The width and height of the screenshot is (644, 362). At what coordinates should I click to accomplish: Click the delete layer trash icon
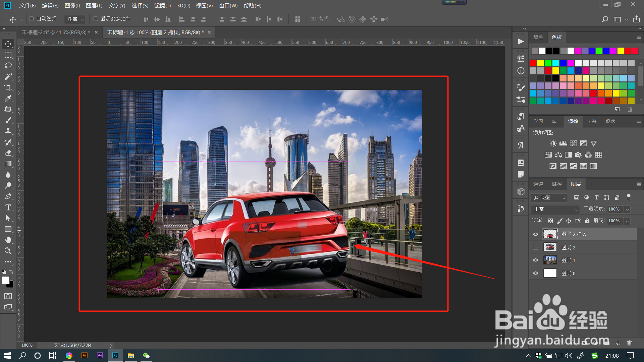(x=629, y=343)
